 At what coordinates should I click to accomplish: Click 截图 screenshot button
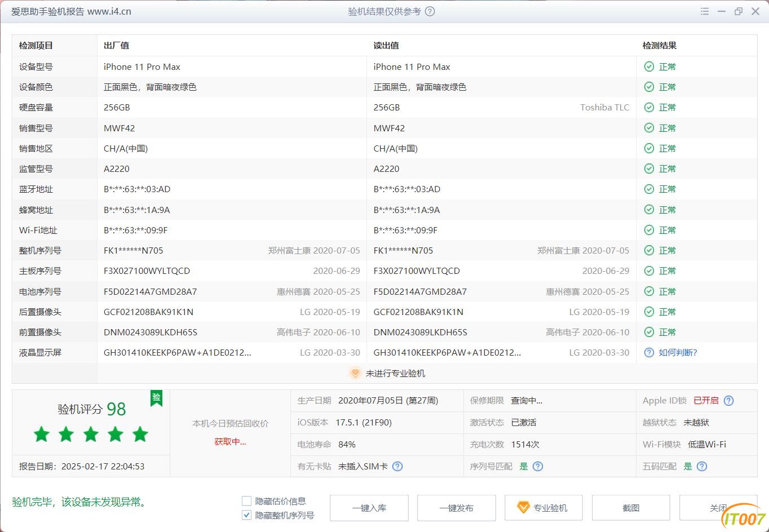tap(631, 508)
